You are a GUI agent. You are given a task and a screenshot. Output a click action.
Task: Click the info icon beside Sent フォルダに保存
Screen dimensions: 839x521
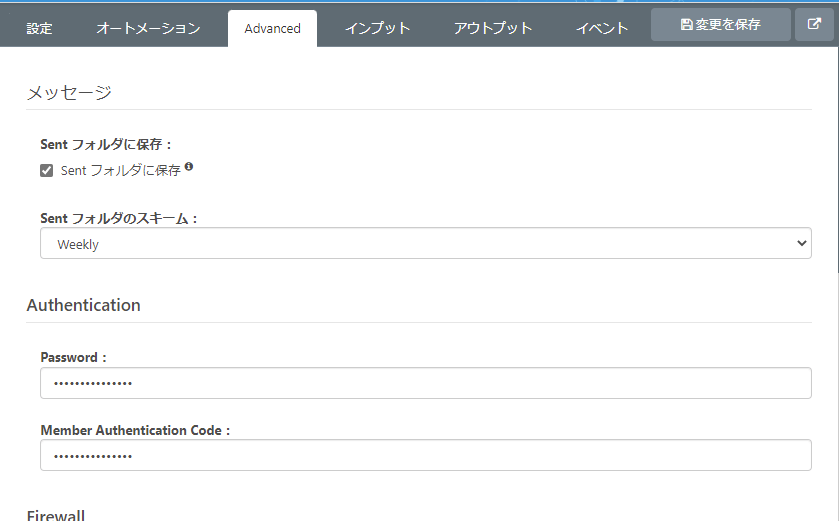(x=189, y=168)
